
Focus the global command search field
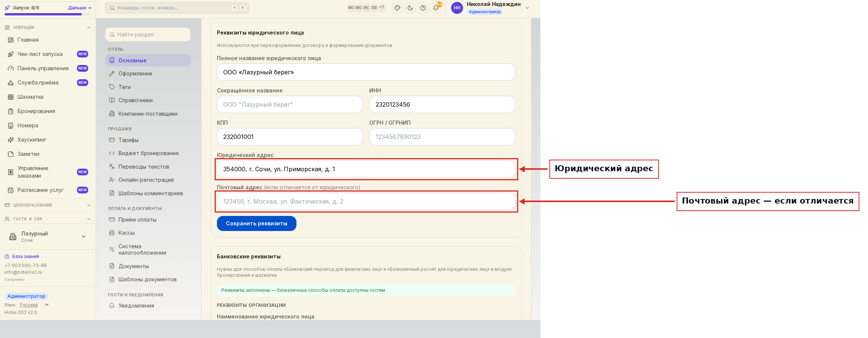(177, 8)
